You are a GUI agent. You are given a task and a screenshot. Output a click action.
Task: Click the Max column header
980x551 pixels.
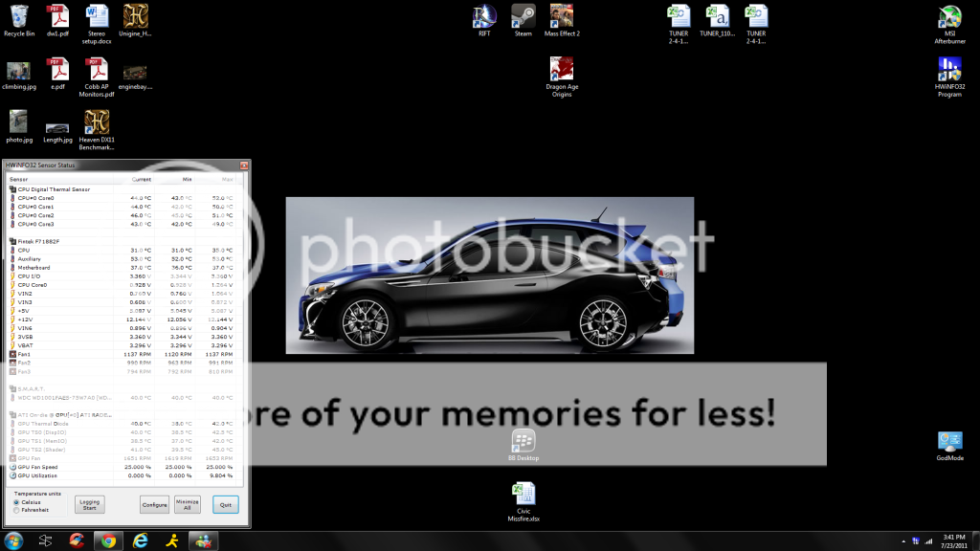[214, 179]
